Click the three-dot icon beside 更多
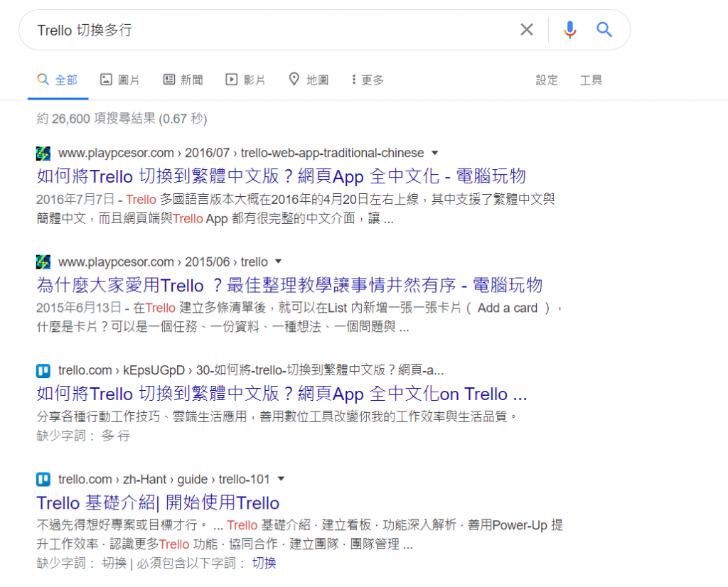Screen dimensions: 728x587 tap(354, 80)
